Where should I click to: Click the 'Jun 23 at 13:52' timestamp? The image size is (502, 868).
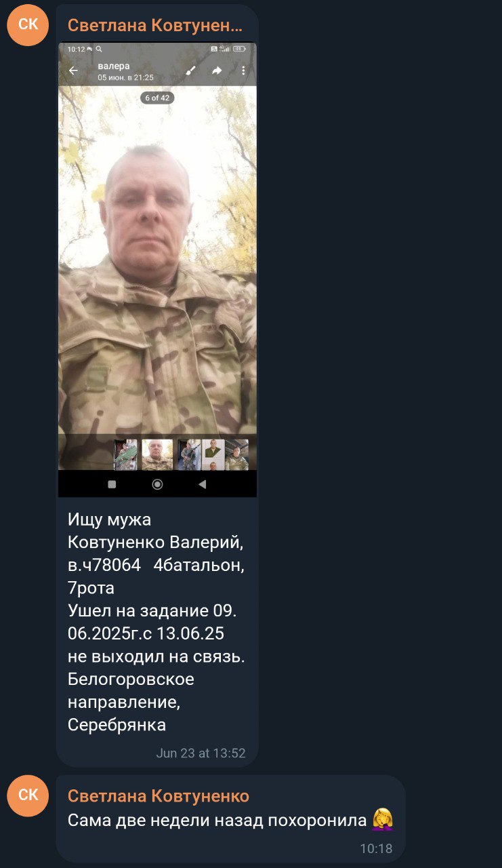click(x=201, y=753)
